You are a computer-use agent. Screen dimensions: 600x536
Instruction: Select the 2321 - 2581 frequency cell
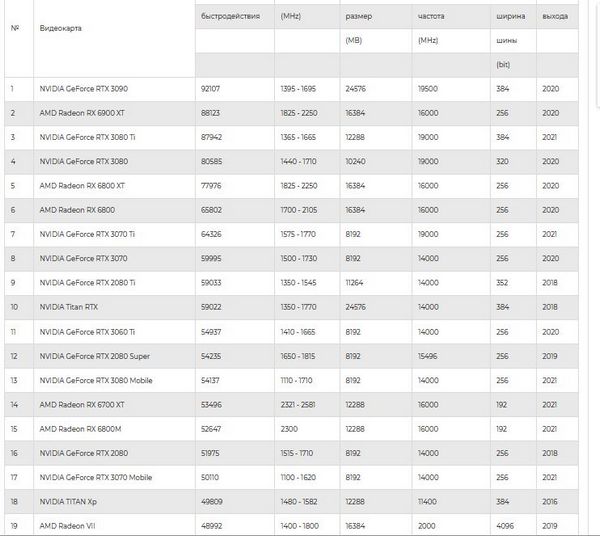click(x=298, y=405)
